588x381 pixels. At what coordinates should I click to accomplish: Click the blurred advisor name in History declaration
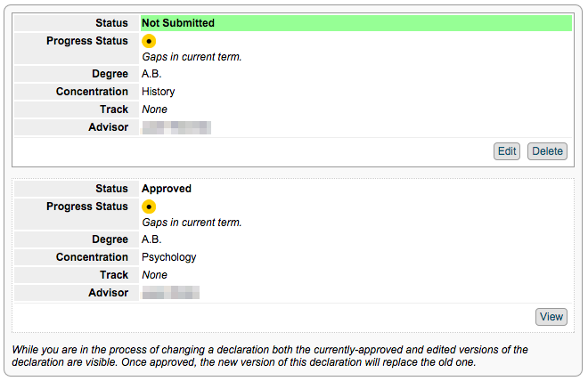point(176,128)
